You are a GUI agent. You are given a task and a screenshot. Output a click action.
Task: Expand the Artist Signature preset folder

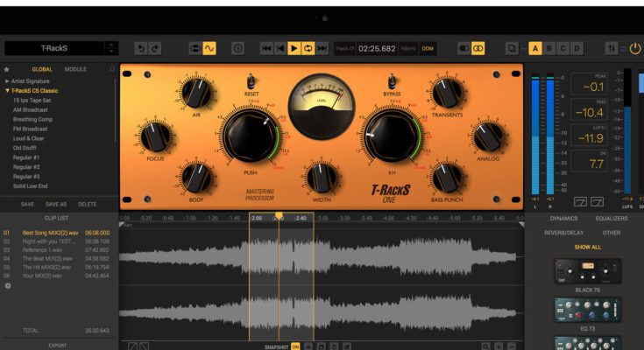click(8, 80)
